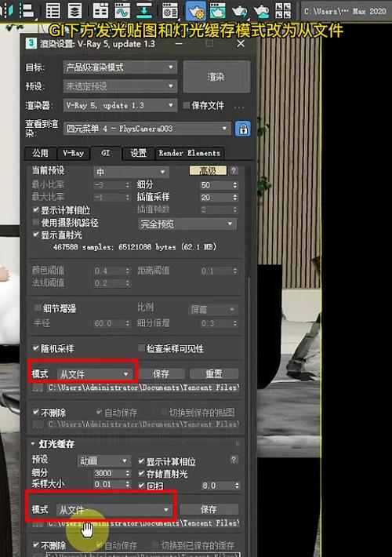Open the 预设 未选定预设 dropdown
The width and height of the screenshot is (392, 557).
pyautogui.click(x=120, y=86)
